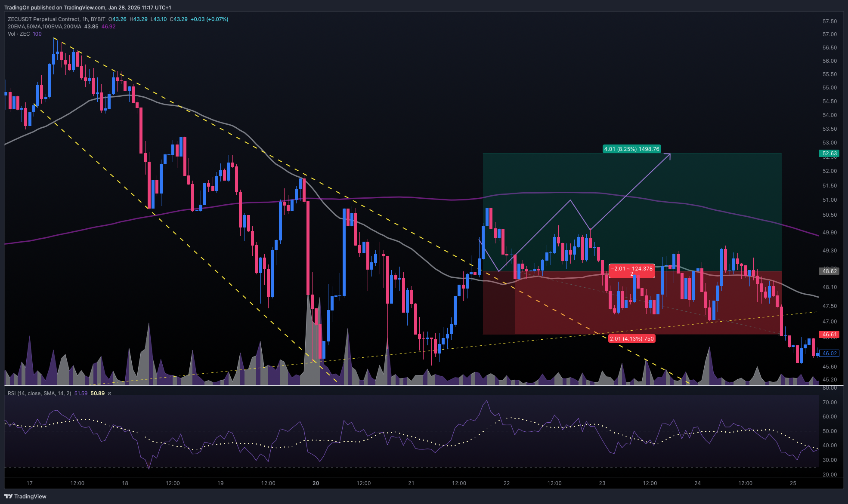Click date 25 on the time axis
848x504 pixels.
pyautogui.click(x=793, y=483)
